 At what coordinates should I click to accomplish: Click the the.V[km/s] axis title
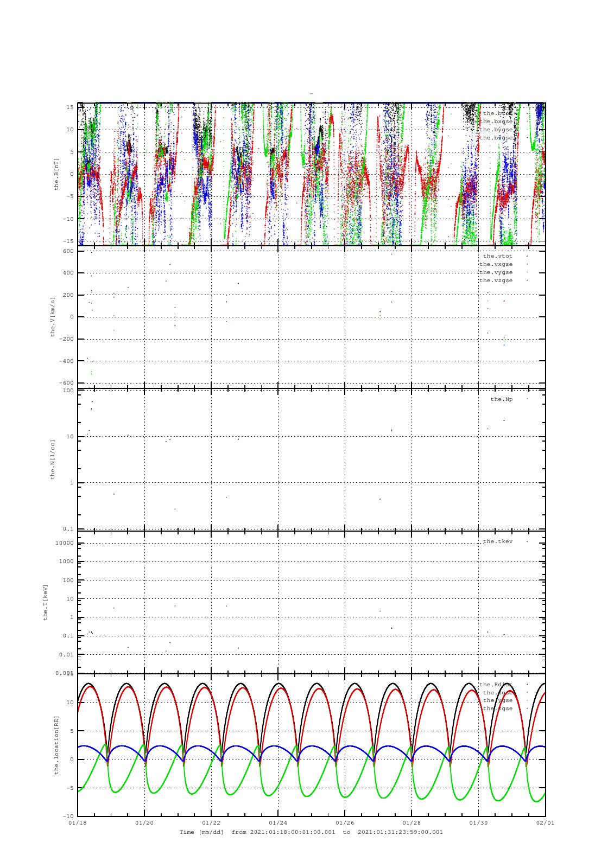click(x=53, y=317)
